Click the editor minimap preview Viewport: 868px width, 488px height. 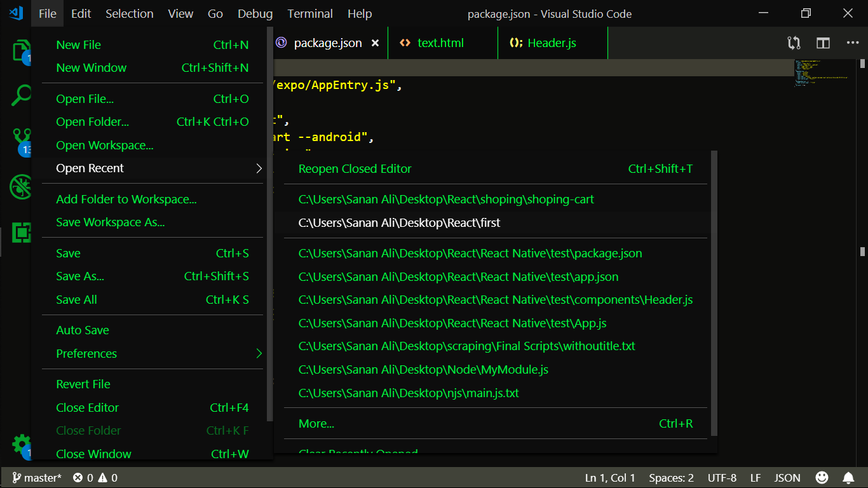tap(821, 73)
